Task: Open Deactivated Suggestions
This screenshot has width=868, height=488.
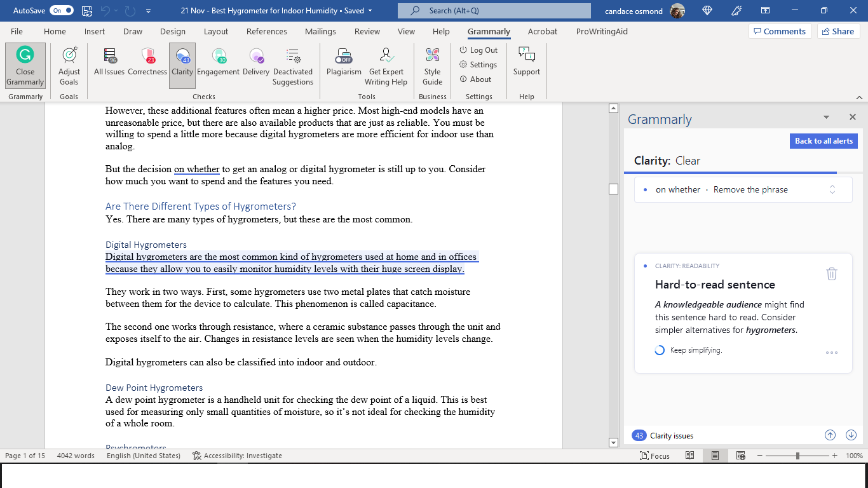Action: coord(293,66)
